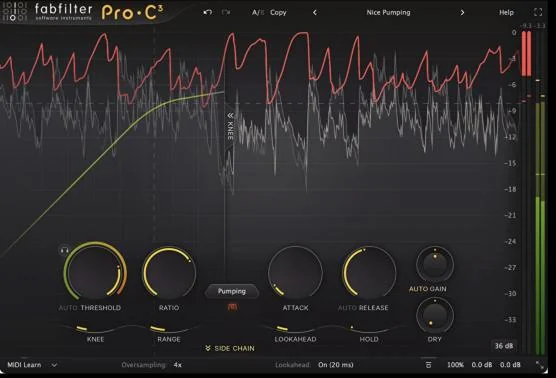Click the Hold slider
This screenshot has height=378, width=556.
[x=369, y=329]
